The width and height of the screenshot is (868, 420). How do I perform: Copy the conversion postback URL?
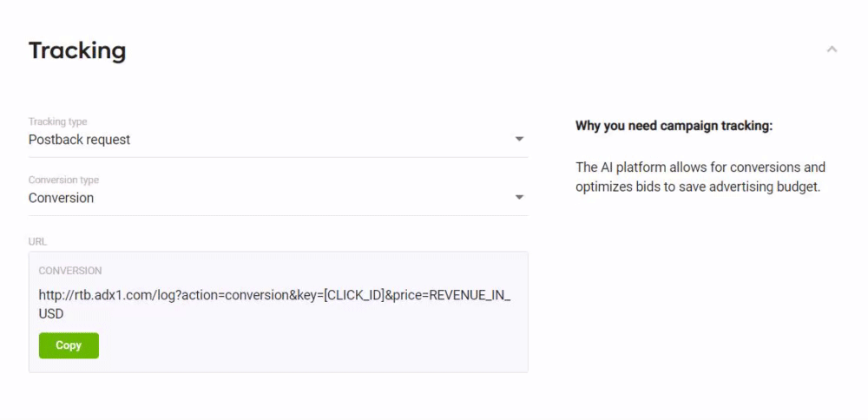[x=69, y=345]
